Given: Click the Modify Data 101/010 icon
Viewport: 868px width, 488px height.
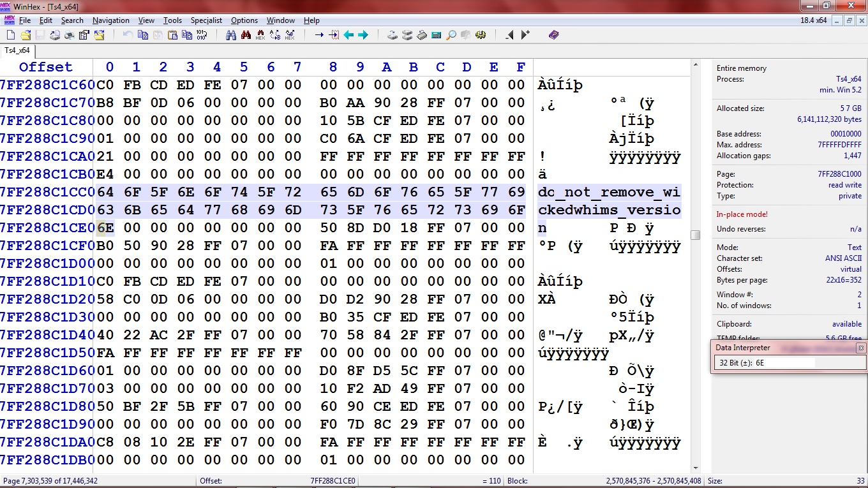Looking at the screenshot, I should (x=202, y=35).
